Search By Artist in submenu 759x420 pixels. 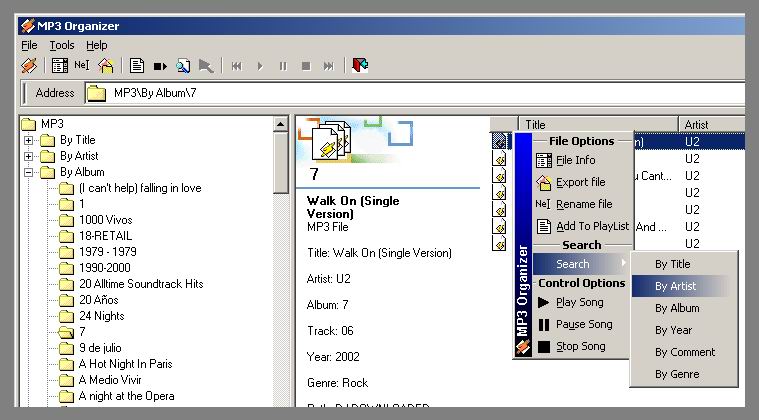point(684,286)
